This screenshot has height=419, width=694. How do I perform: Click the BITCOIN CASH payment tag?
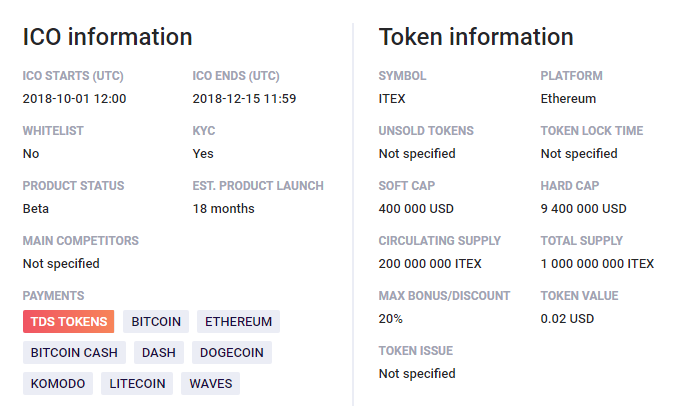pos(74,352)
